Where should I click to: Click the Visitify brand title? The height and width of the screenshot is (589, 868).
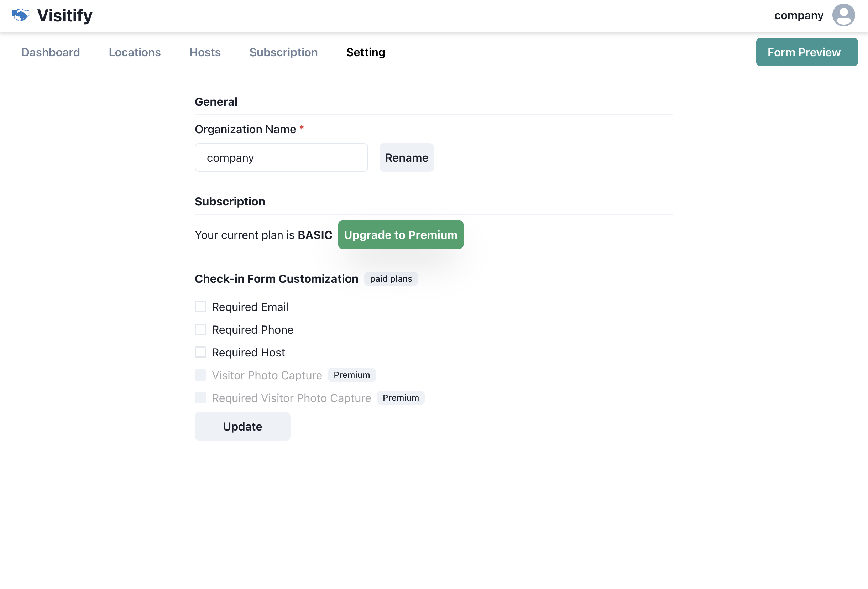tap(65, 16)
